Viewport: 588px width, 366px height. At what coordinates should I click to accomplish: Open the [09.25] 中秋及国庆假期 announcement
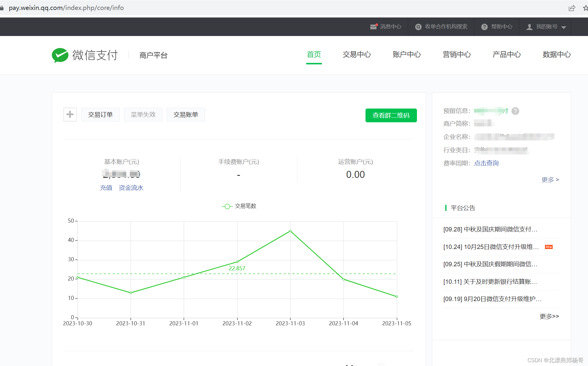click(x=490, y=264)
